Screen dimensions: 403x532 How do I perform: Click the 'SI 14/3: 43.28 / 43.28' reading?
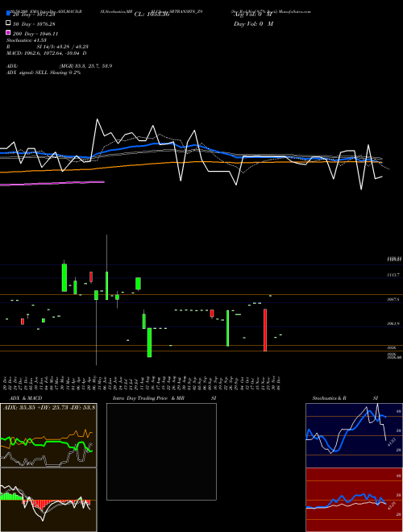point(62,47)
